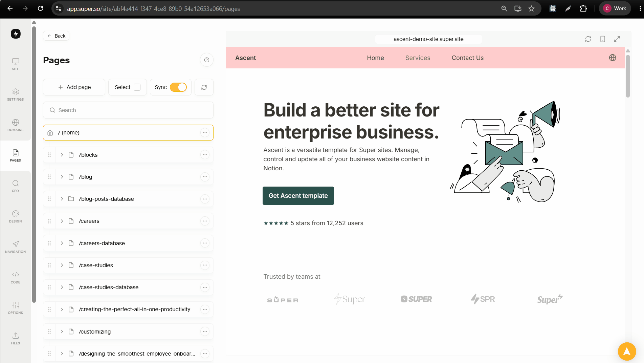Expand the /customizing page tree
Image resolution: width=644 pixels, height=363 pixels.
pyautogui.click(x=62, y=332)
